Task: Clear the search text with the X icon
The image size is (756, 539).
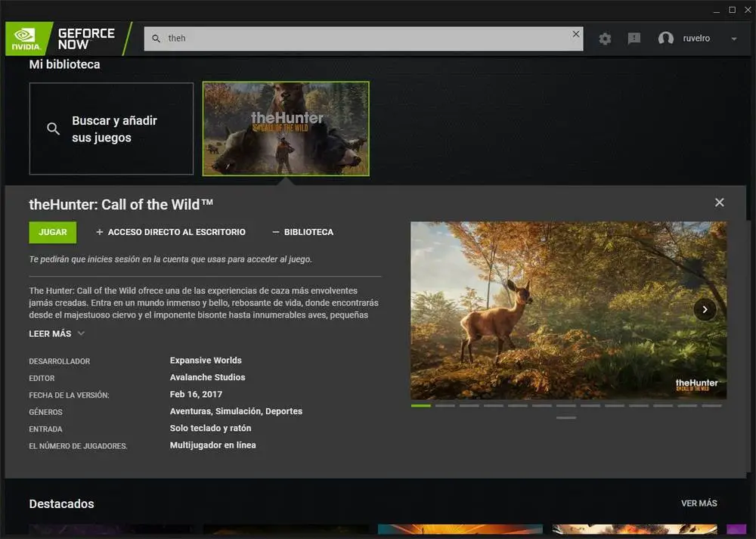Action: [x=575, y=34]
